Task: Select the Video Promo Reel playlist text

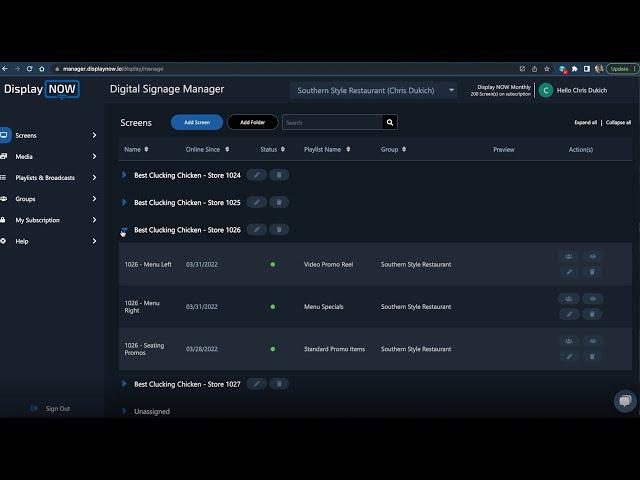Action: (x=328, y=264)
